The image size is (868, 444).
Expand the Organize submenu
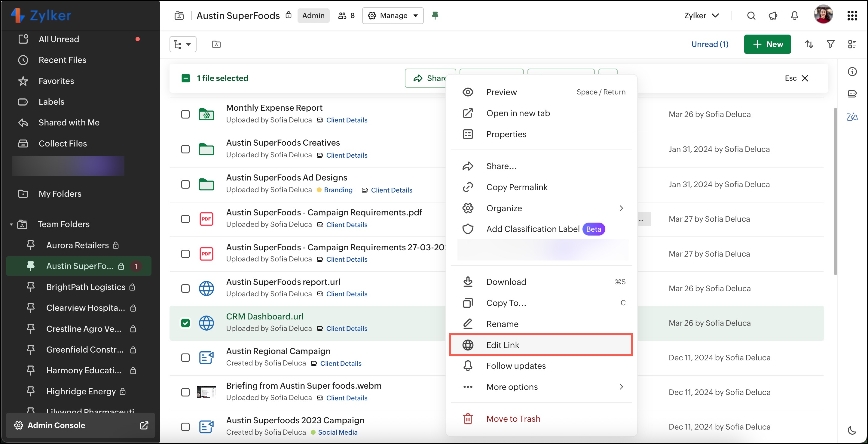coord(541,208)
